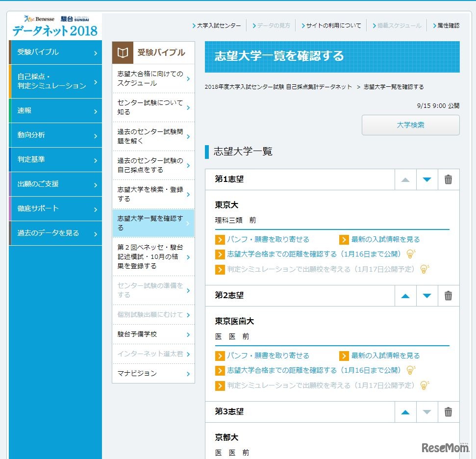Image resolution: width=476 pixels, height=459 pixels.
Task: Expand the 駿台予備学校 menu item
Action: pyautogui.click(x=152, y=333)
